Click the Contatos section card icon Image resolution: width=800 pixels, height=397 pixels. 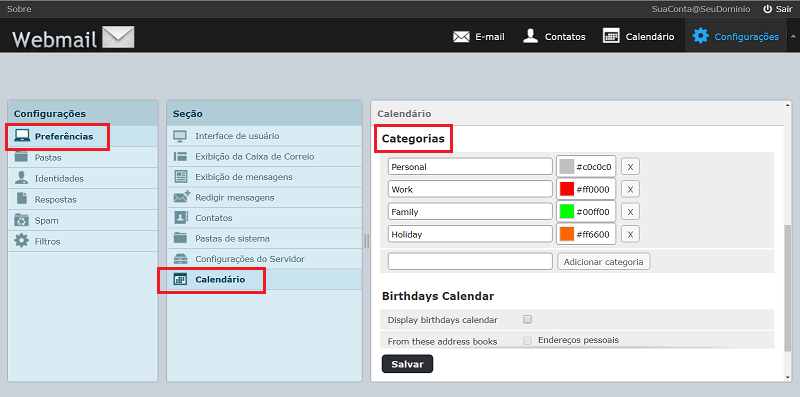(x=181, y=217)
